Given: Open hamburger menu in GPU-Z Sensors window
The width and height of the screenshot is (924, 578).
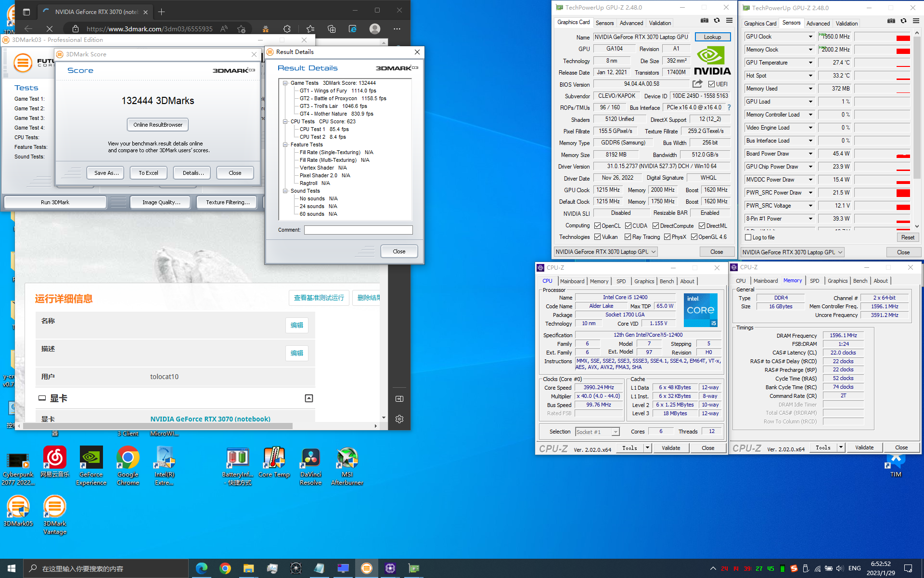Looking at the screenshot, I should (x=916, y=21).
